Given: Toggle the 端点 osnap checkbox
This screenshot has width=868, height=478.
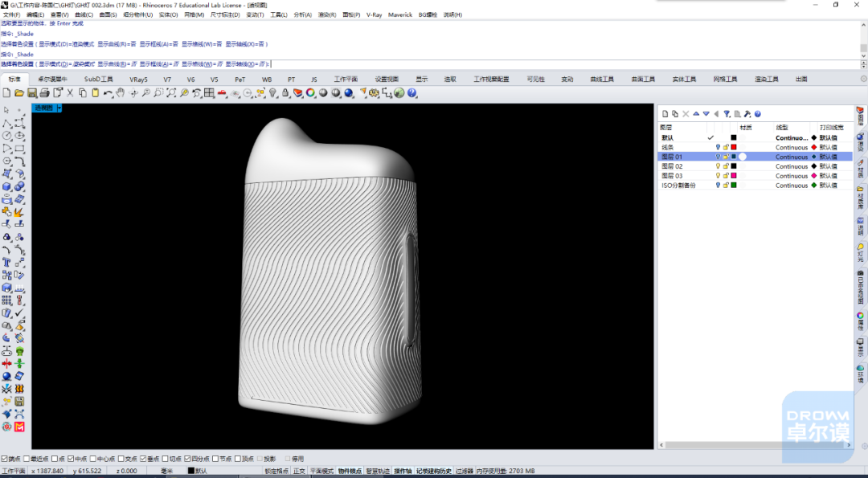Looking at the screenshot, I should coord(5,459).
